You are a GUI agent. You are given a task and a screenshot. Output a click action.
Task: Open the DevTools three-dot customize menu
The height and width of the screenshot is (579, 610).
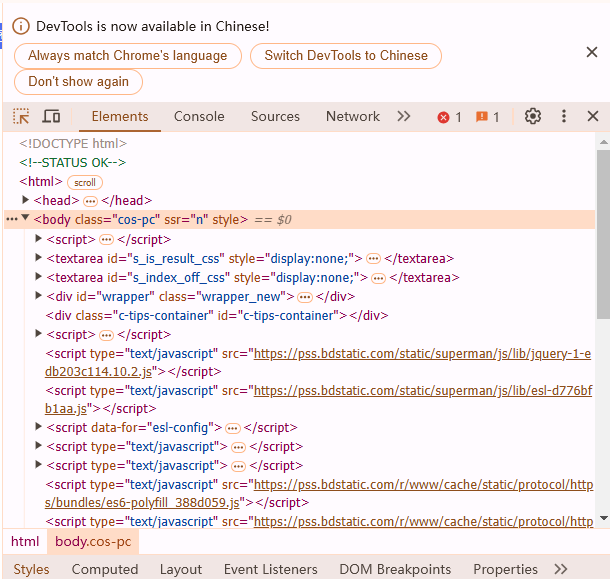pos(564,117)
